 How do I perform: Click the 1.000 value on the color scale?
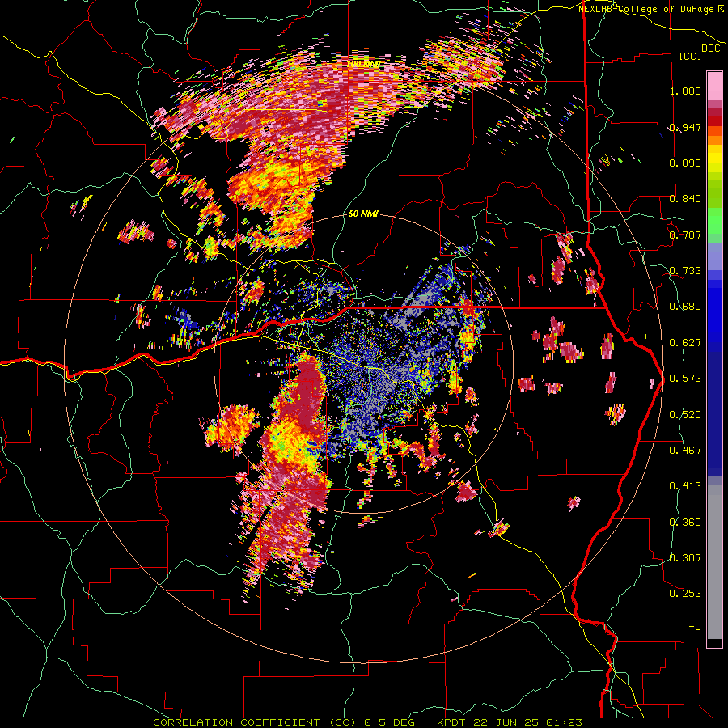[685, 91]
